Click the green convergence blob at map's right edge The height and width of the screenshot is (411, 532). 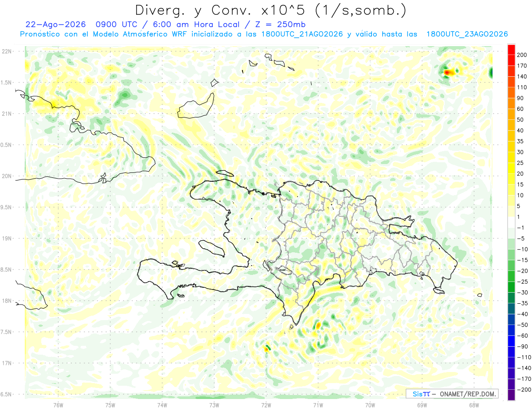click(x=491, y=72)
